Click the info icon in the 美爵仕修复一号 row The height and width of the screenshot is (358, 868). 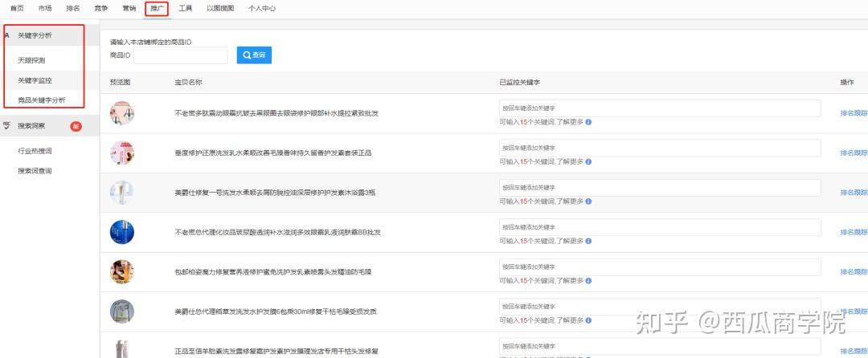588,201
